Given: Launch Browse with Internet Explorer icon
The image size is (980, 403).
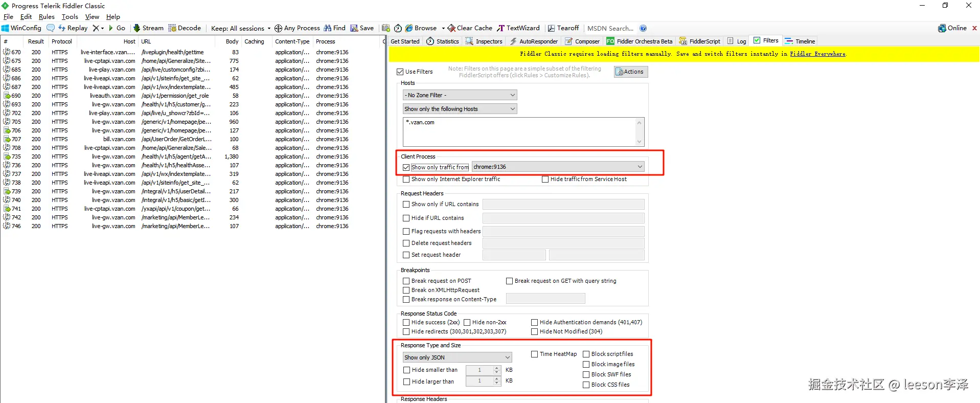Looking at the screenshot, I should coord(421,28).
